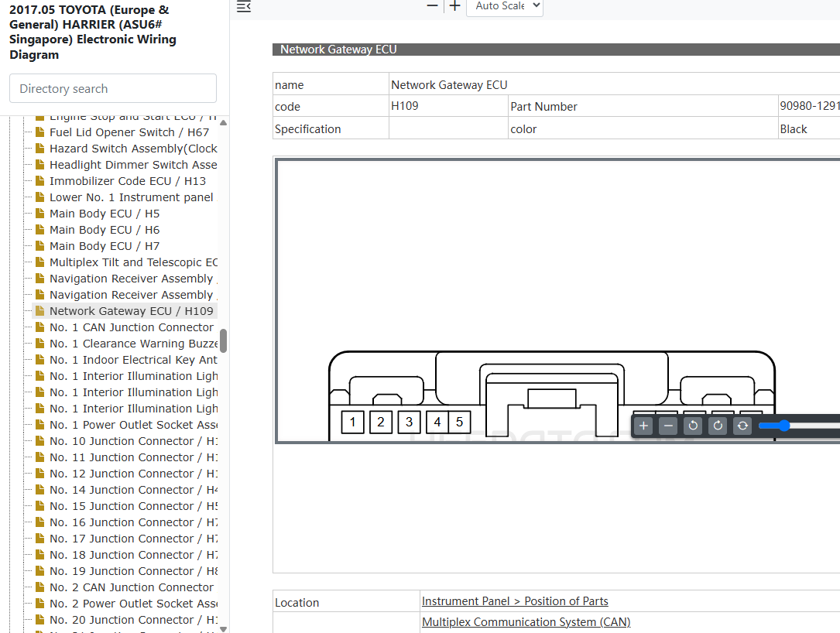Click the zoom in plus in top toolbar
840x633 pixels.
[x=454, y=6]
